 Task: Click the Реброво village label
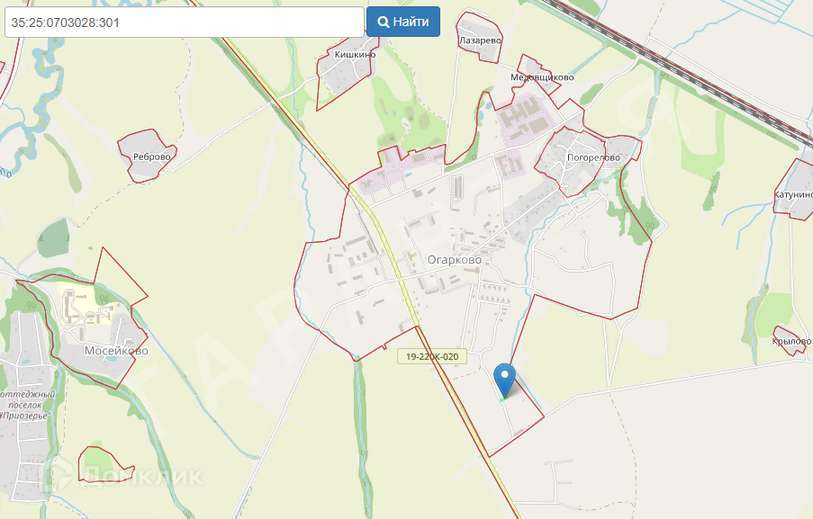pos(151,157)
